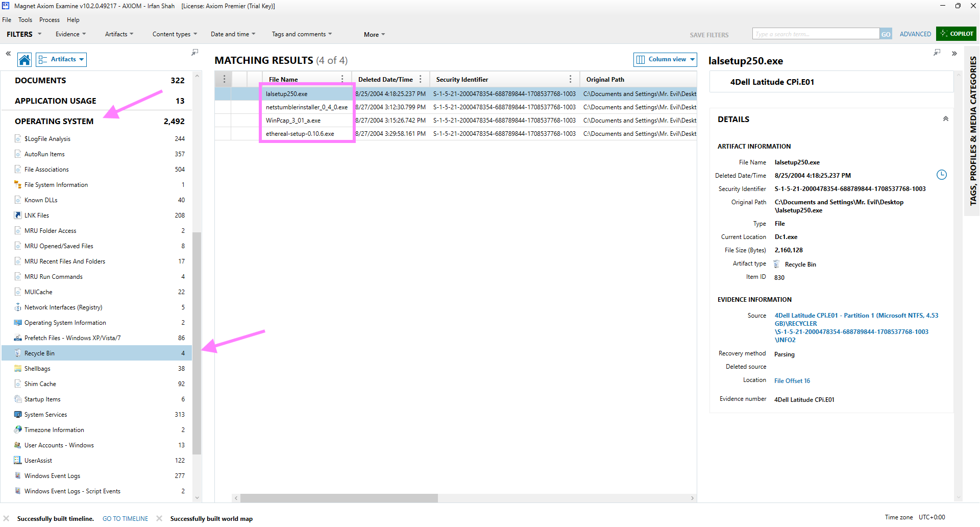Click the Timezone Information globe icon
Viewport: 980px width, 527px height.
click(x=18, y=430)
